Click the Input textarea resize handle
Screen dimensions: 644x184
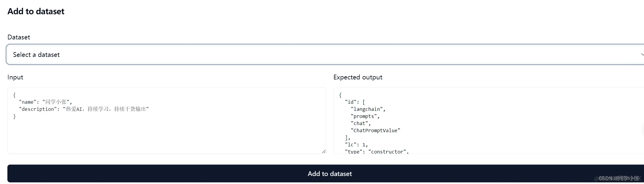[x=324, y=151]
